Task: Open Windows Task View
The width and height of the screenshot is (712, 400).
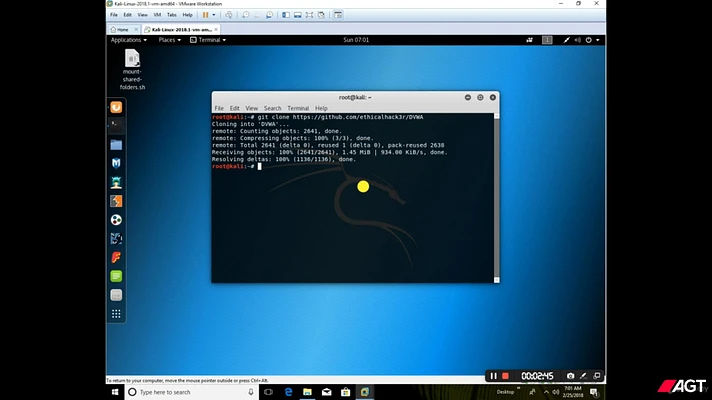Action: pos(268,392)
